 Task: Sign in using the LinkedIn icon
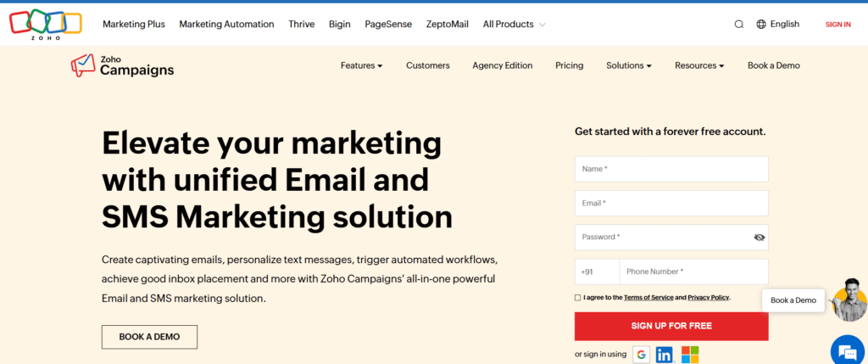665,355
